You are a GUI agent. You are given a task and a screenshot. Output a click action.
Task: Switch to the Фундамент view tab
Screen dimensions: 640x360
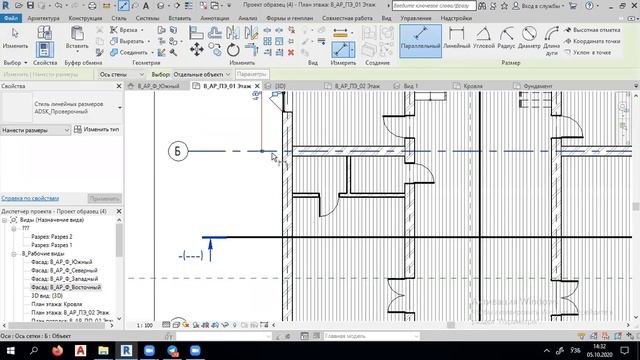pyautogui.click(x=538, y=86)
